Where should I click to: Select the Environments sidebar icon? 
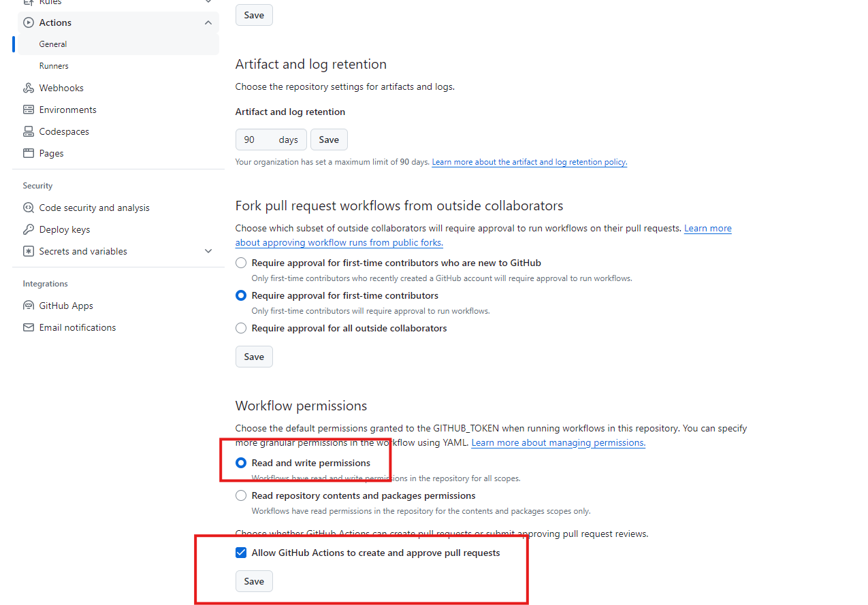click(28, 109)
